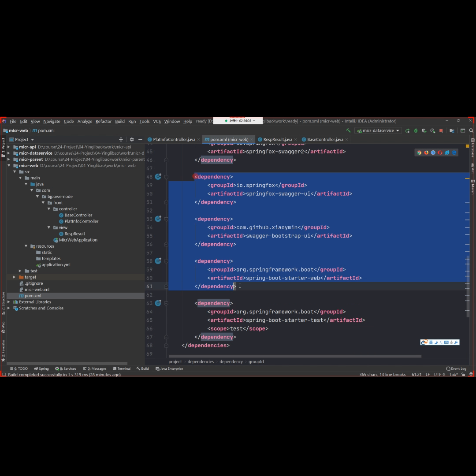The width and height of the screenshot is (476, 476).
Task: Click the Build Project hammer icon
Action: (x=348, y=130)
